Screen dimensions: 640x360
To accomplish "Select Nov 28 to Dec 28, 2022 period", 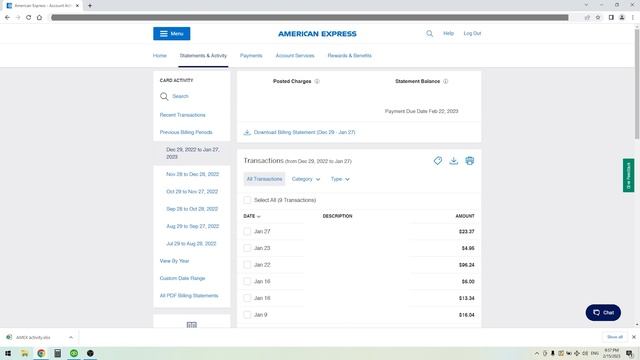I will (x=193, y=174).
